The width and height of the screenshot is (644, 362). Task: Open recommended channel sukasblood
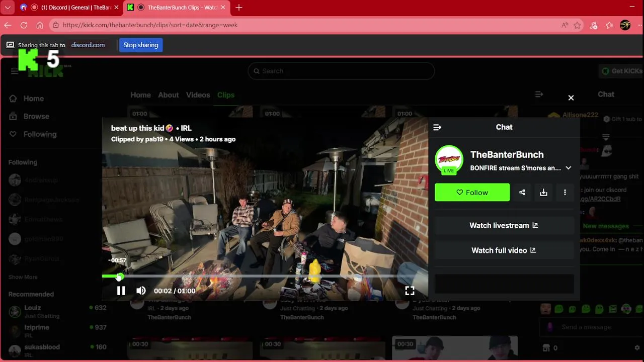click(57, 350)
